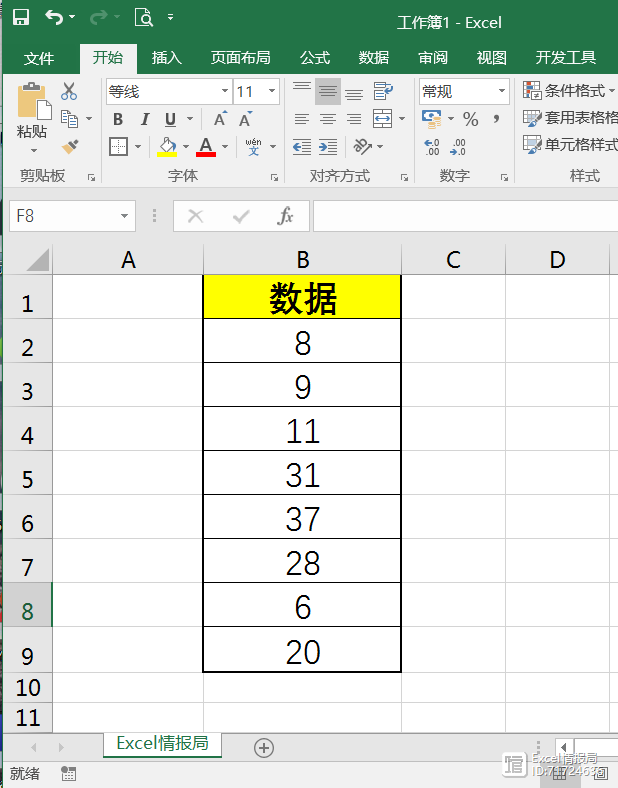This screenshot has height=788, width=618.
Task: Open the fill color dropdown arrow
Action: tap(186, 147)
